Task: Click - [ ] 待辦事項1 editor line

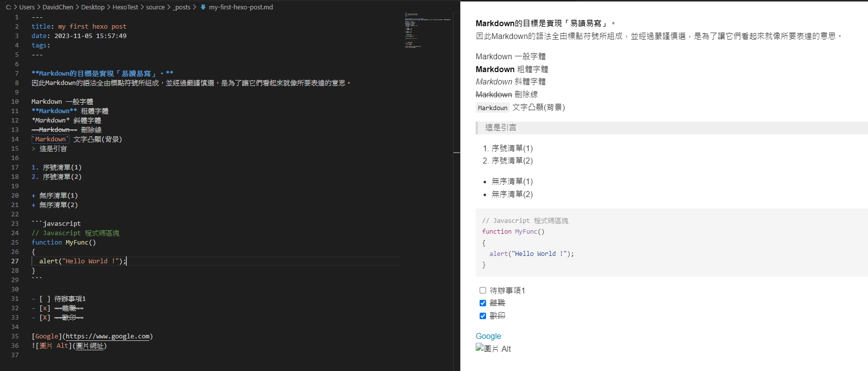Action: pos(59,299)
